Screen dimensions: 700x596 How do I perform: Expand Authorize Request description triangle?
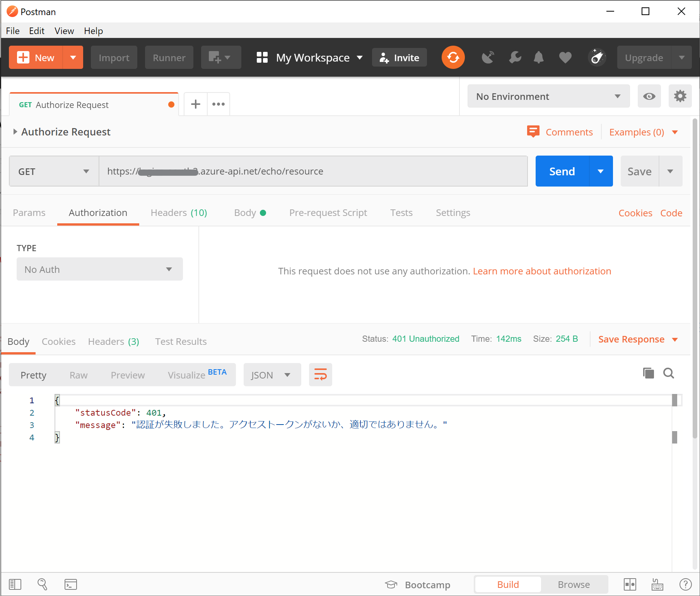15,132
